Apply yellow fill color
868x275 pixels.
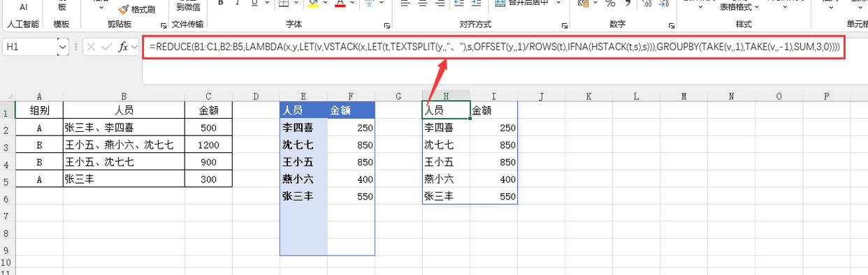pos(312,3)
